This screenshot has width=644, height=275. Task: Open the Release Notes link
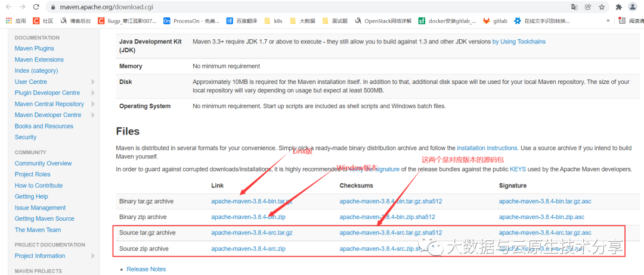[x=146, y=269]
